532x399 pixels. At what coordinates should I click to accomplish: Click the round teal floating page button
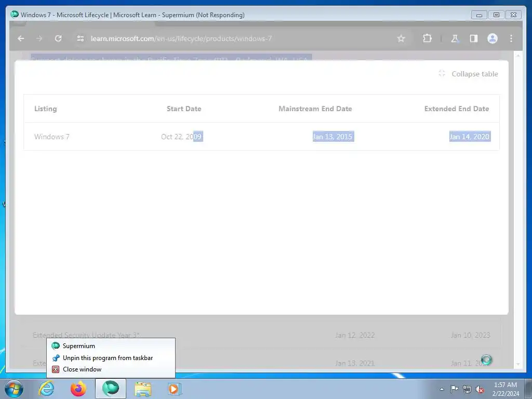pos(486,360)
